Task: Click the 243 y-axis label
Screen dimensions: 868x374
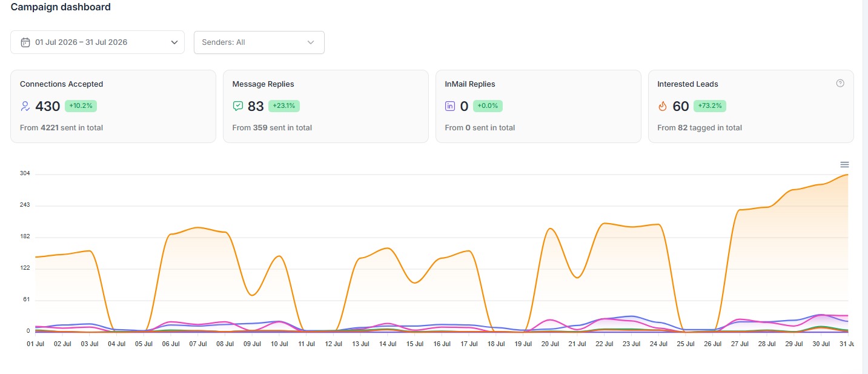Action: coord(25,205)
